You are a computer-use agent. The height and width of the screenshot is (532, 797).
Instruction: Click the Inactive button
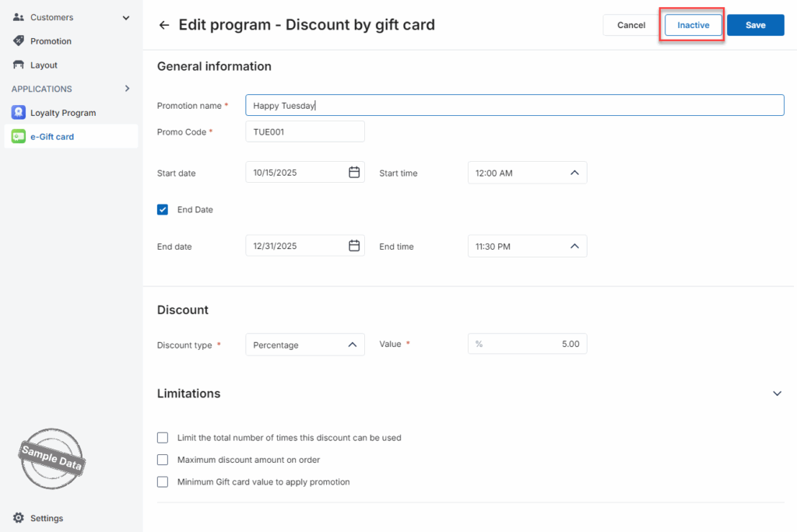pyautogui.click(x=693, y=25)
